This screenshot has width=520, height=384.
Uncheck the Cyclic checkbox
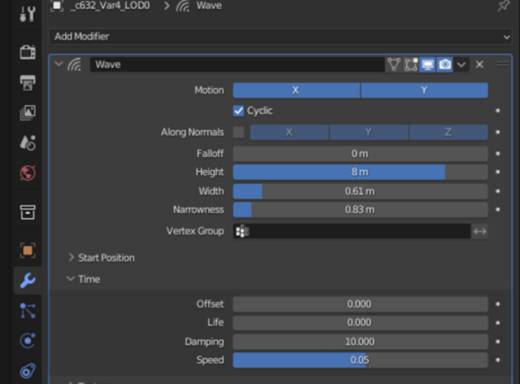(x=238, y=110)
